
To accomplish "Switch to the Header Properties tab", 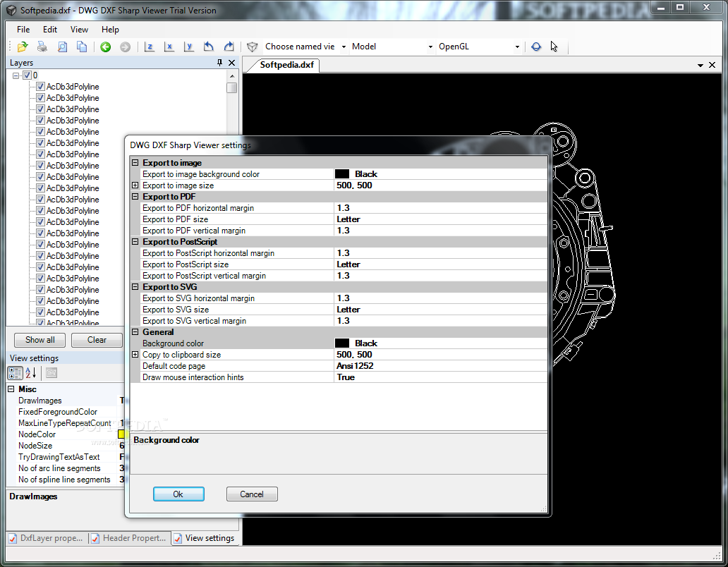I will coord(129,538).
